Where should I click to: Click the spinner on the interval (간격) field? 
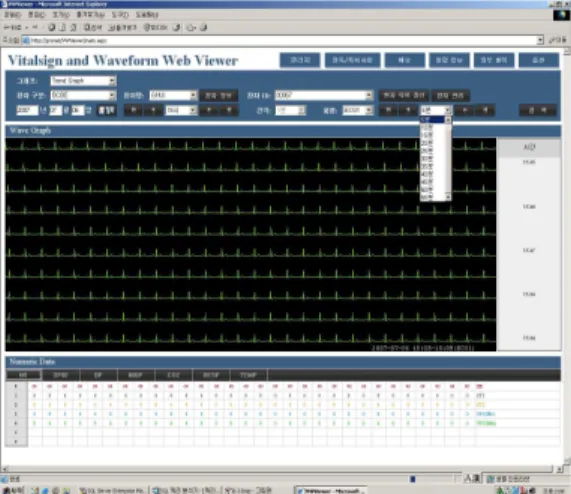click(x=302, y=110)
